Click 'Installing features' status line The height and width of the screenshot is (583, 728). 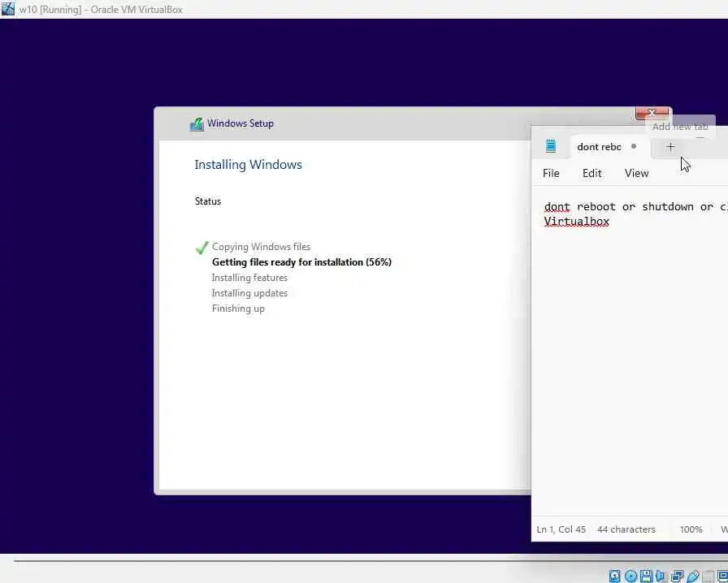pyautogui.click(x=249, y=278)
